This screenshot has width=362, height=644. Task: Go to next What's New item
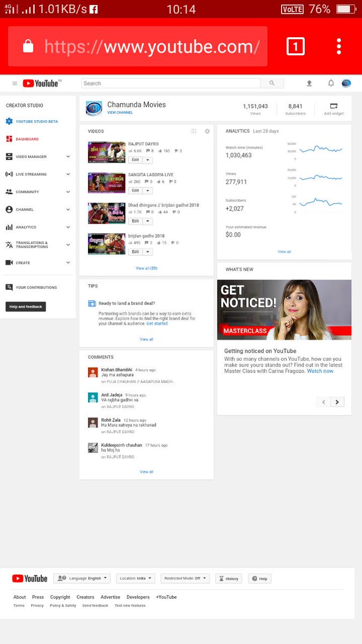click(337, 402)
